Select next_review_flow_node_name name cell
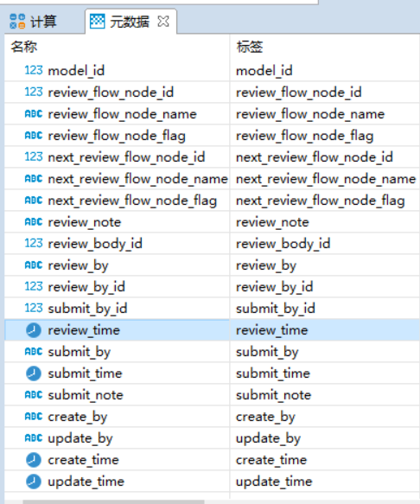The width and height of the screenshot is (420, 504). 138,179
